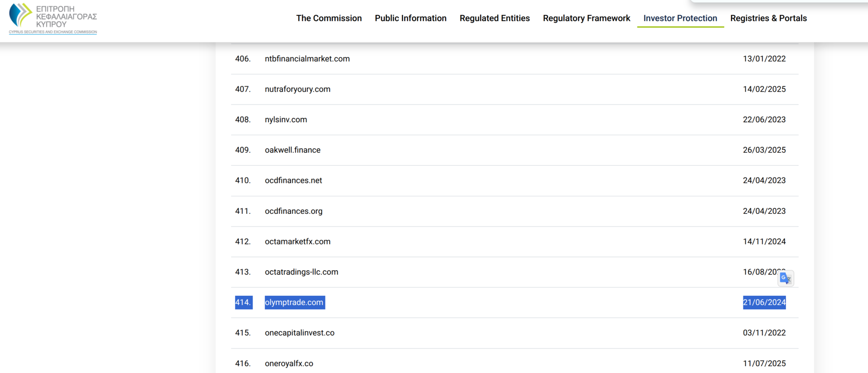Viewport: 868px width, 373px height.
Task: Click the oakwell.finance domain entry
Action: click(292, 150)
